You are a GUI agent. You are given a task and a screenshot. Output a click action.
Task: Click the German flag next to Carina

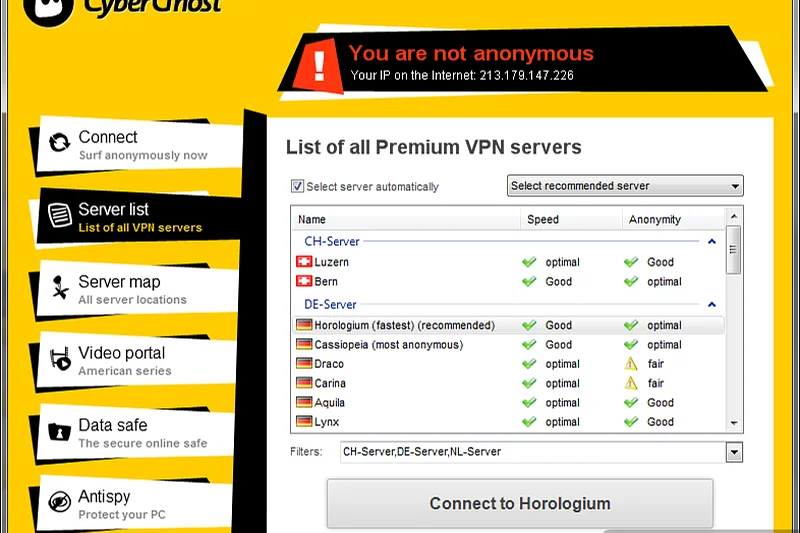pyautogui.click(x=304, y=383)
